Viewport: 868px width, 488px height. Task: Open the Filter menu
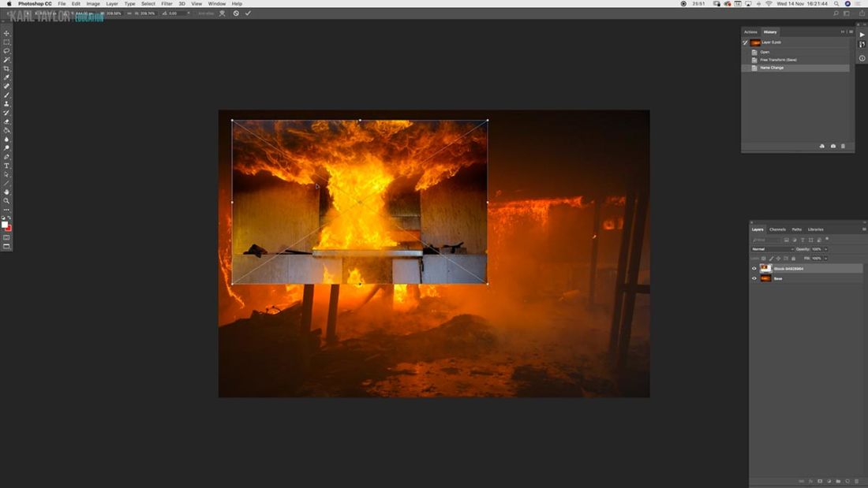click(166, 3)
